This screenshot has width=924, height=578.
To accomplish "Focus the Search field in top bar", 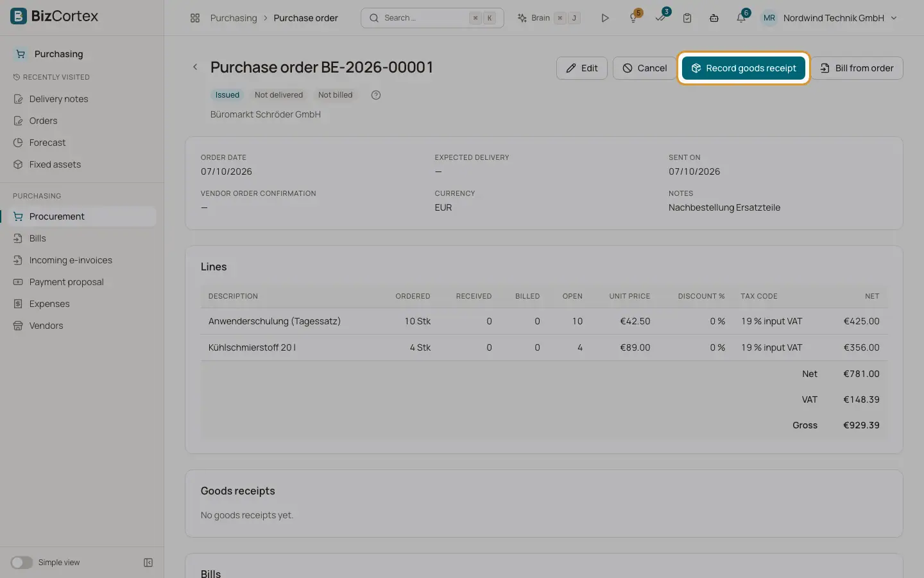I will (x=432, y=18).
